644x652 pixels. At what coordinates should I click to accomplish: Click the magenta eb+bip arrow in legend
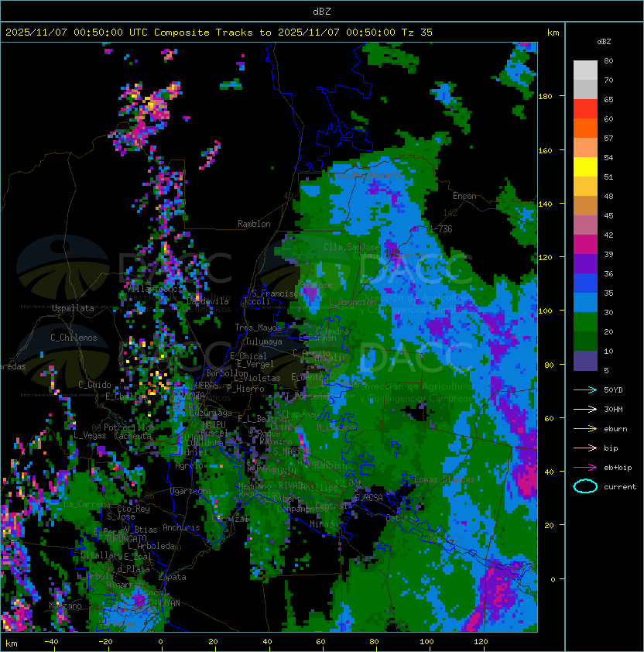pos(585,468)
